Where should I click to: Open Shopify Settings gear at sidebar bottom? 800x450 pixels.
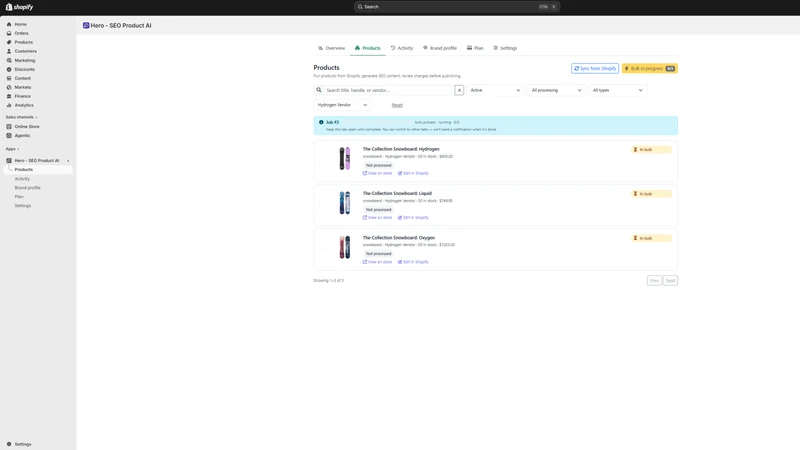[x=22, y=444]
